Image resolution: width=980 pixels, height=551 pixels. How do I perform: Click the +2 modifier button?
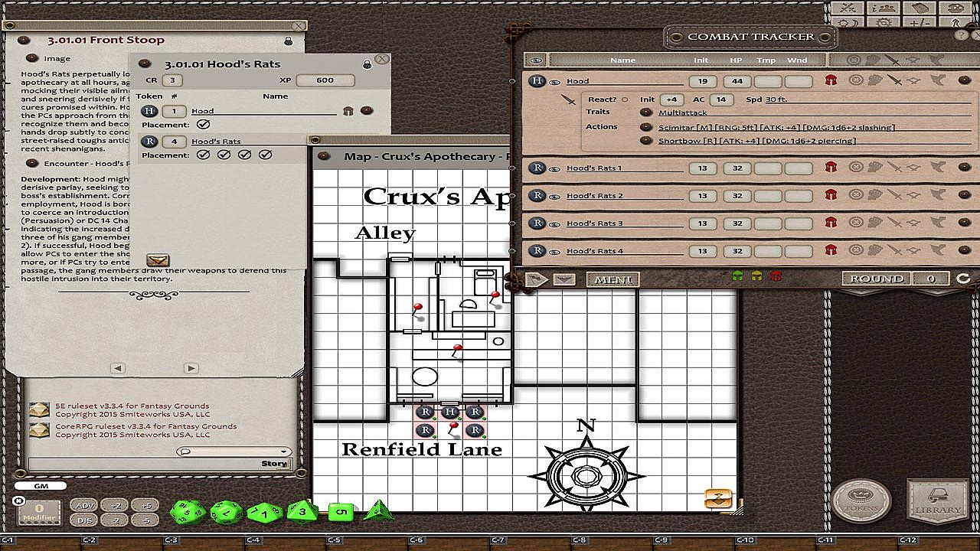click(x=114, y=505)
